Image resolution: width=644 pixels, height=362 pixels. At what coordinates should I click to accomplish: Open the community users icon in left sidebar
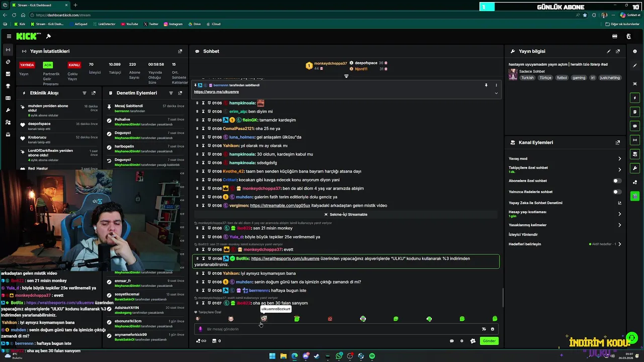tap(8, 122)
